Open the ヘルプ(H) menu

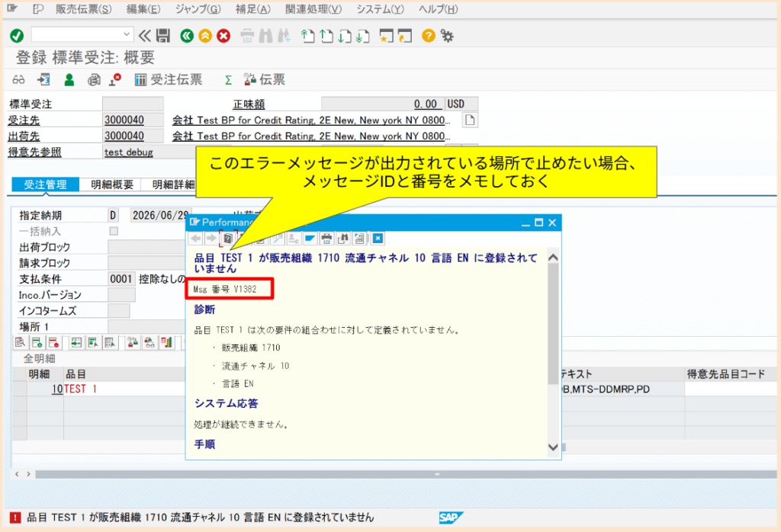tap(438, 9)
